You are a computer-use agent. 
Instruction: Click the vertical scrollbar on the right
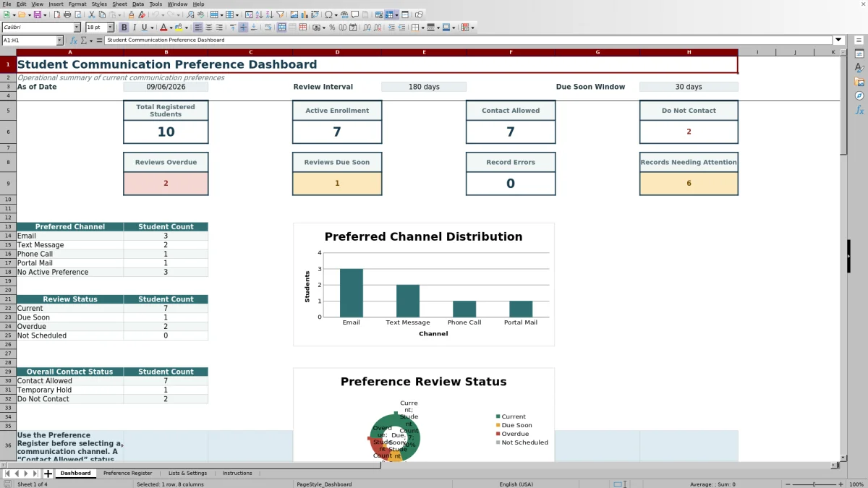point(843,253)
